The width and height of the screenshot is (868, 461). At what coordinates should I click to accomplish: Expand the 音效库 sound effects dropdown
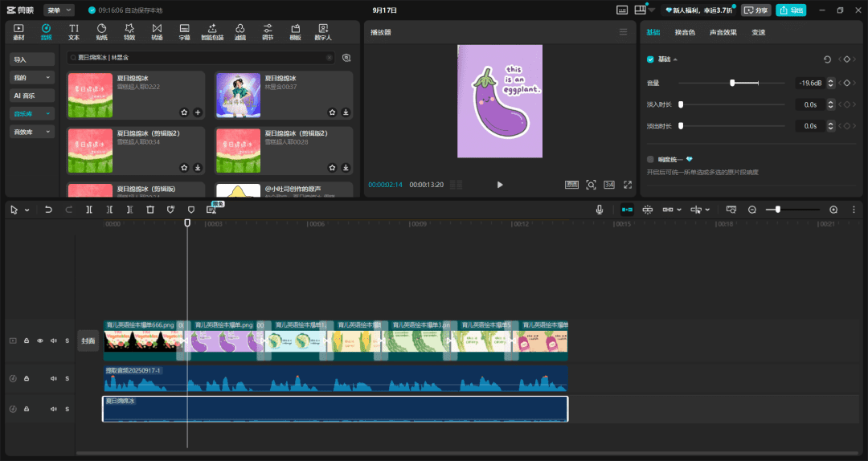[47, 132]
